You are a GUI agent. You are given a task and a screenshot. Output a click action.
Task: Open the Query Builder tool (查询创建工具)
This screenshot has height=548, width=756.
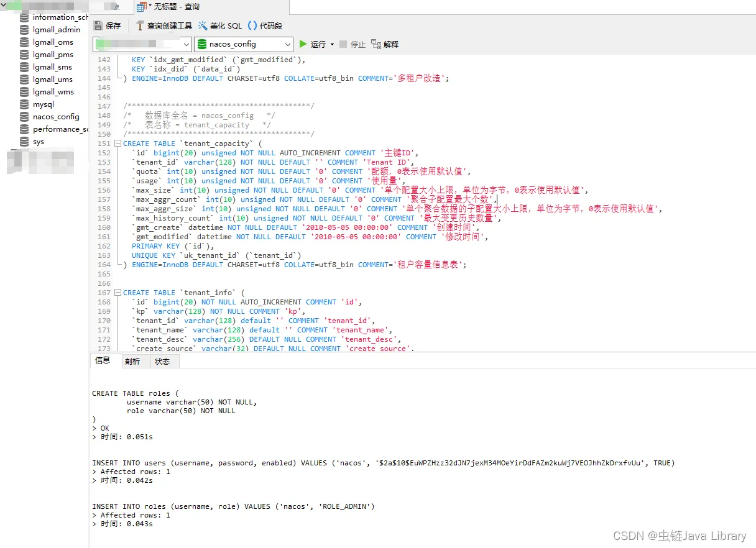click(164, 25)
